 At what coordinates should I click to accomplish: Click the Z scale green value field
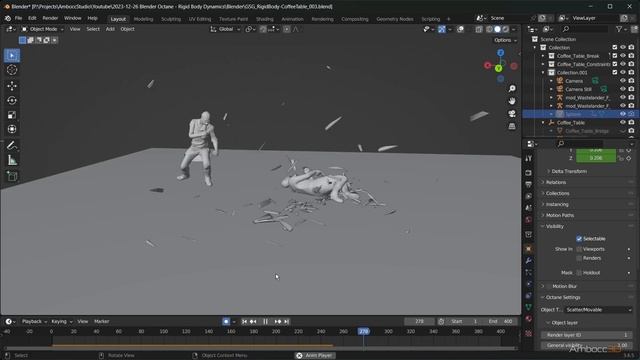[596, 158]
